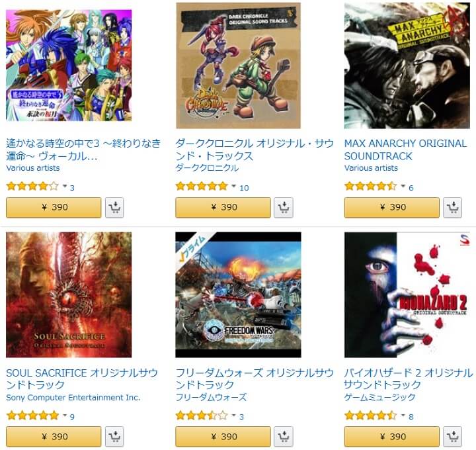Viewport: 476px width, 450px height.
Task: Expand rating dropdown for SOUL SACRIFICE album
Action: 65,415
